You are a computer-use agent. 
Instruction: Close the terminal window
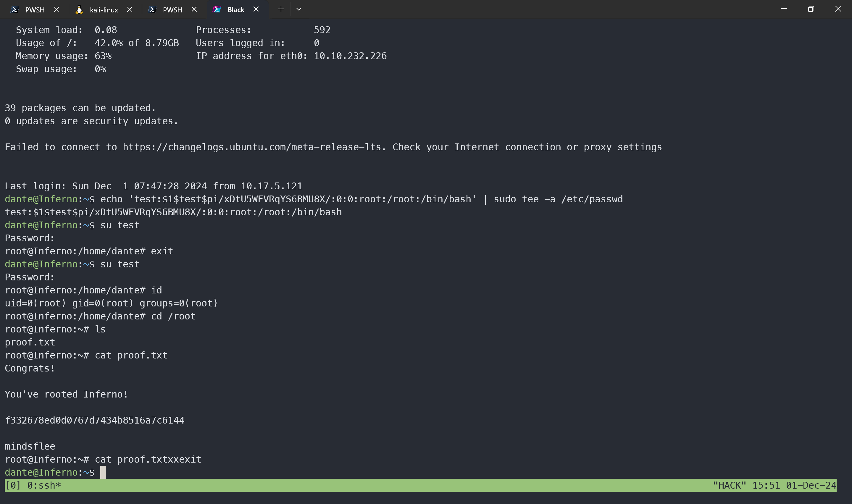838,9
